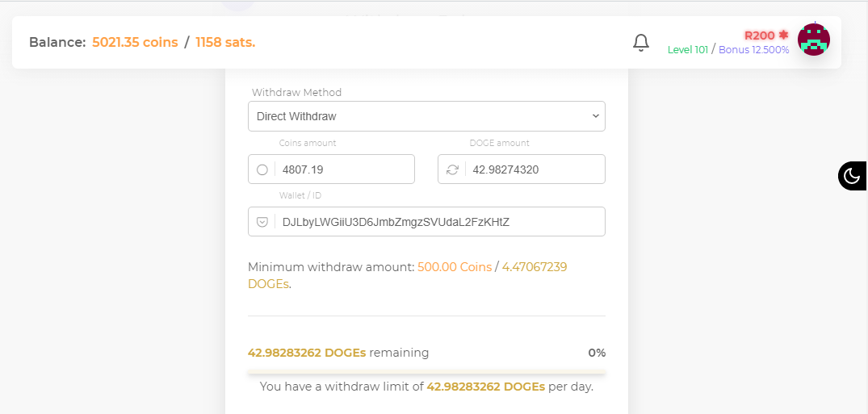
Task: Click the R200 rank label
Action: pyautogui.click(x=759, y=36)
